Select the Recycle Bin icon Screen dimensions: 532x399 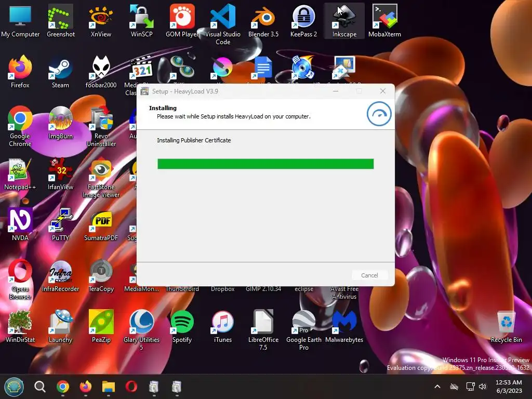click(x=506, y=326)
